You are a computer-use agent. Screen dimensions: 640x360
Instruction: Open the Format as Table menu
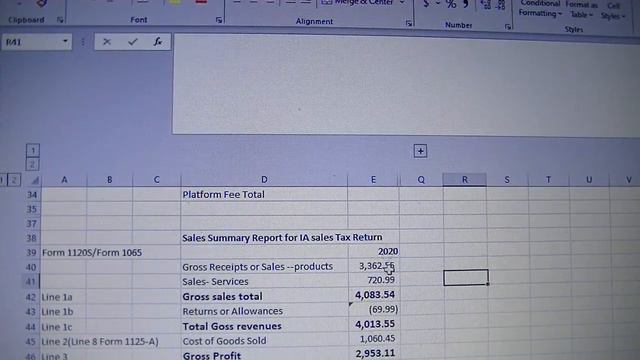581,10
